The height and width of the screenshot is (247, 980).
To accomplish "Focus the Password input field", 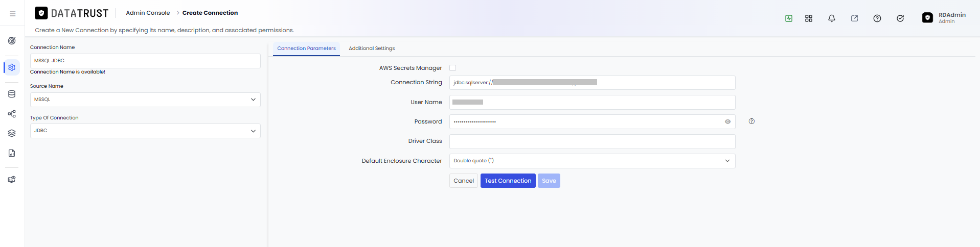I will pos(592,121).
